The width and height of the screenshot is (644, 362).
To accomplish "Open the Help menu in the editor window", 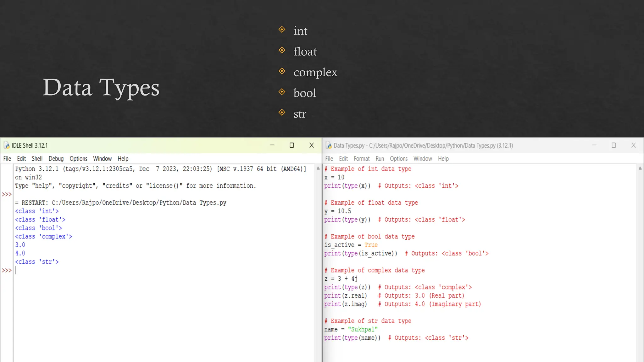I will point(443,159).
